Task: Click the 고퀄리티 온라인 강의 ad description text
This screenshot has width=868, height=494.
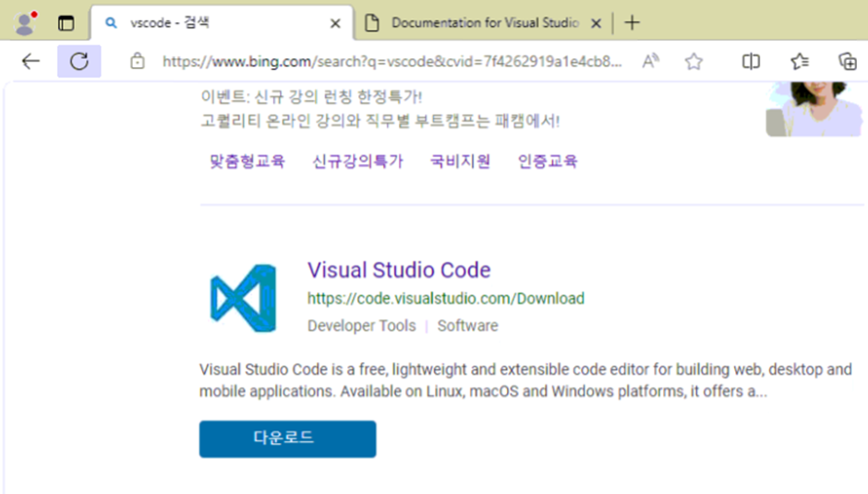Action: click(380, 121)
